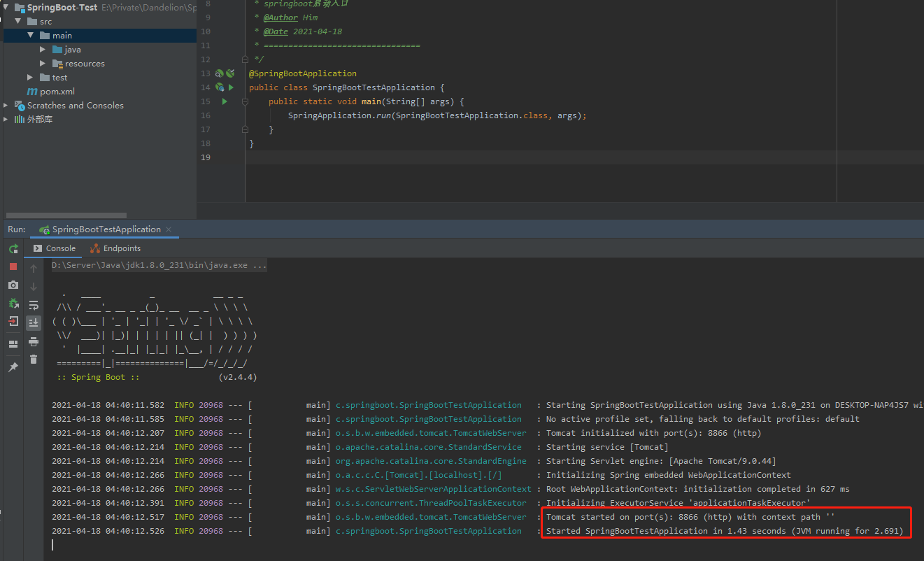Expand the resources folder node
The width and height of the screenshot is (924, 561).
pyautogui.click(x=43, y=64)
